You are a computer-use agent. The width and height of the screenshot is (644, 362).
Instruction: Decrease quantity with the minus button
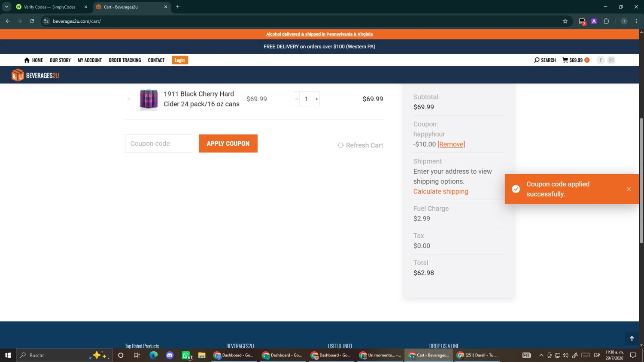click(x=296, y=99)
